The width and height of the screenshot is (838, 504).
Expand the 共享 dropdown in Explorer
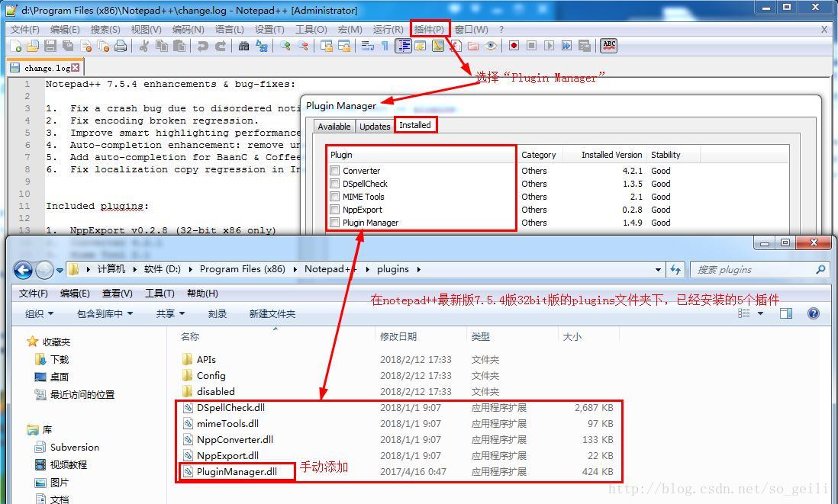tap(170, 313)
